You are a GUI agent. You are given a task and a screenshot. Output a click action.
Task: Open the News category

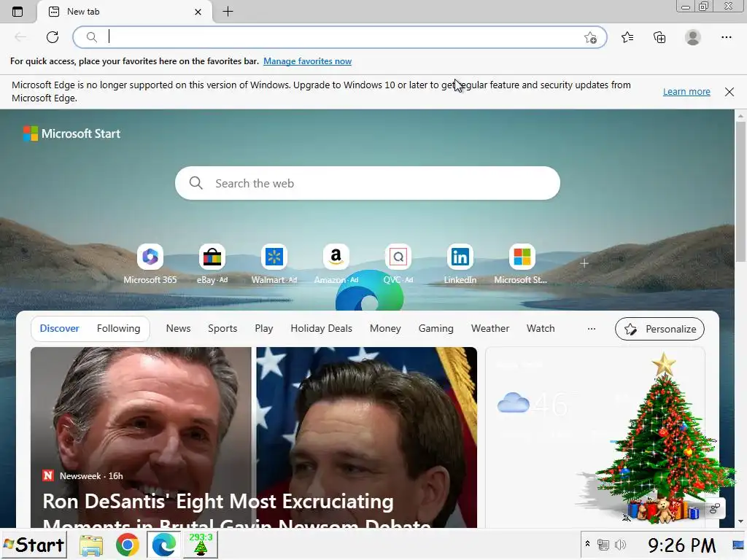pyautogui.click(x=178, y=329)
